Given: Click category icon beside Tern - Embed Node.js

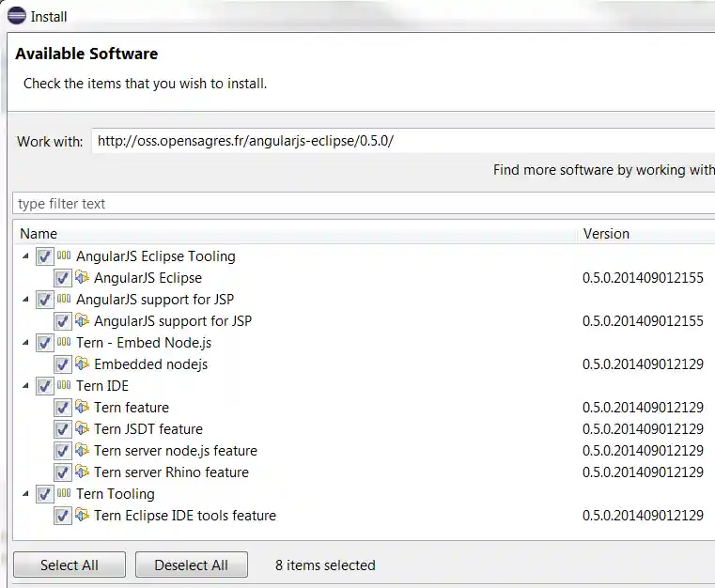Looking at the screenshot, I should tap(64, 342).
